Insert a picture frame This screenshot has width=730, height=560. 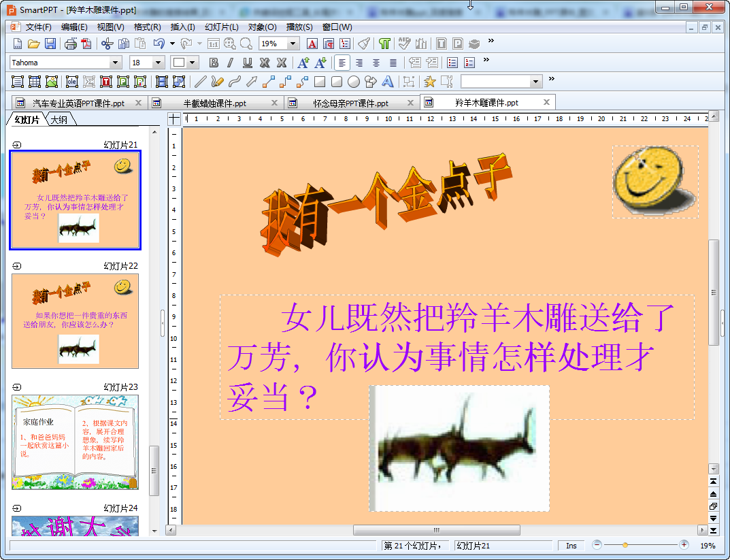(x=52, y=82)
